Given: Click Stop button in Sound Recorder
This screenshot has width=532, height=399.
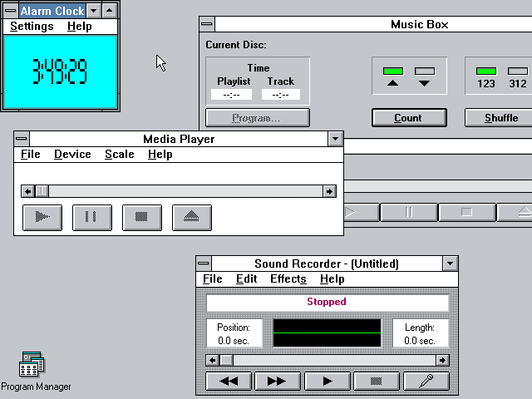Looking at the screenshot, I should [377, 381].
